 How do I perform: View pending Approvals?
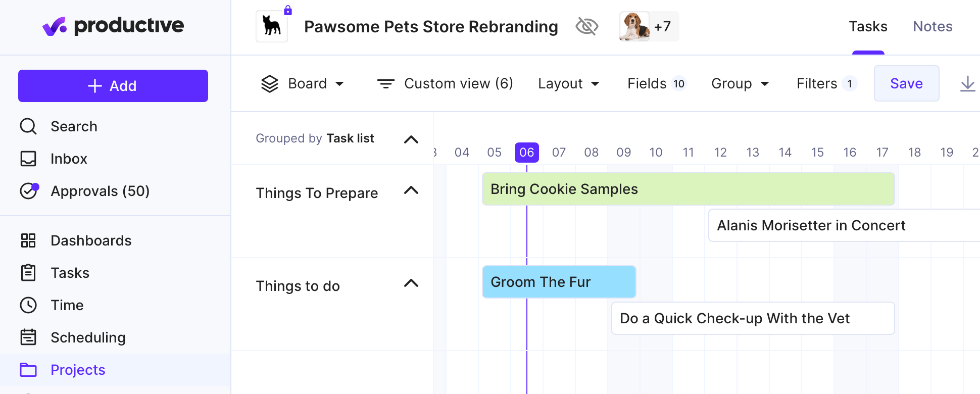100,191
